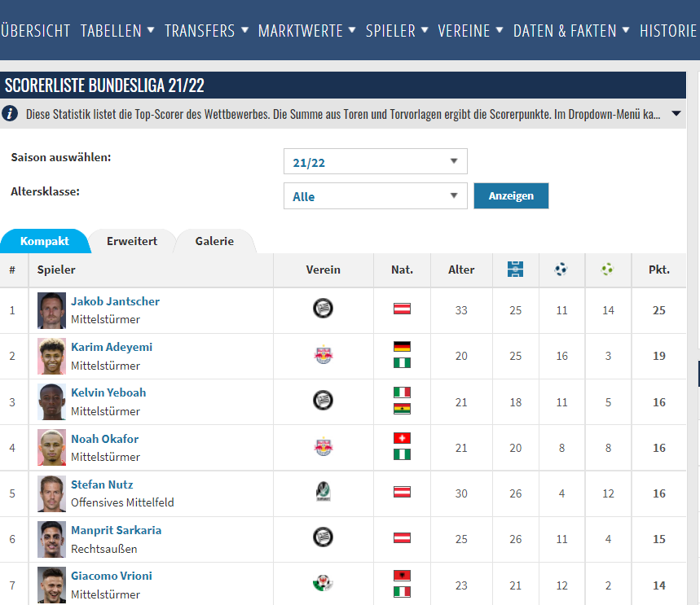Click the club crest in Giacomo Vrioni row

click(x=323, y=583)
